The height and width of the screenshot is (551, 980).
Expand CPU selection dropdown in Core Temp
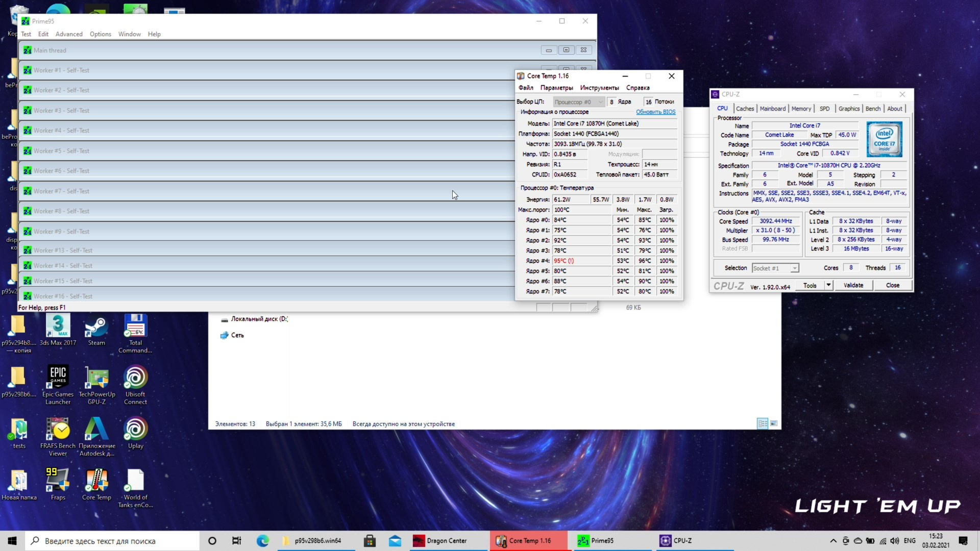point(600,102)
